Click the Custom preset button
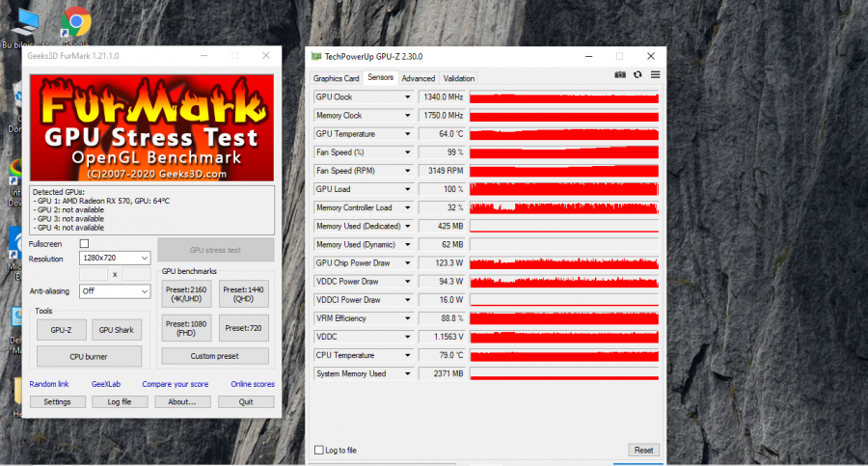This screenshot has height=466, width=868. (x=215, y=356)
